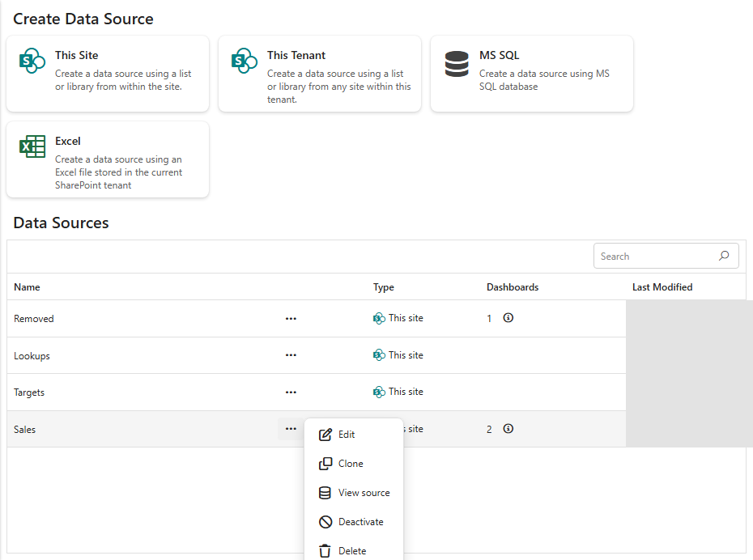Focus the data sources Search field

pyautogui.click(x=666, y=256)
